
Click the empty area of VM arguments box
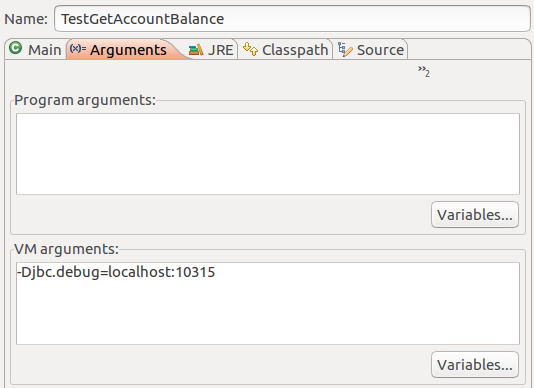click(268, 312)
